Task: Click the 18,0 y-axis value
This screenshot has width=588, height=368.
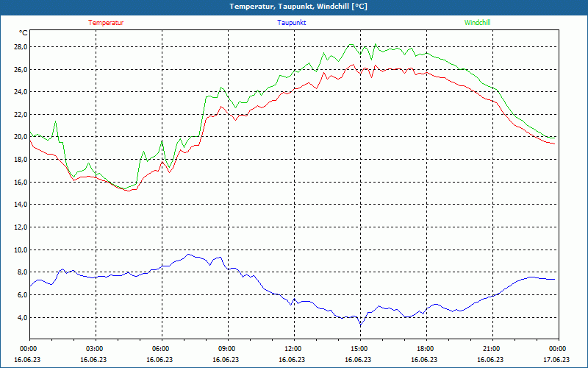Action: (21, 160)
